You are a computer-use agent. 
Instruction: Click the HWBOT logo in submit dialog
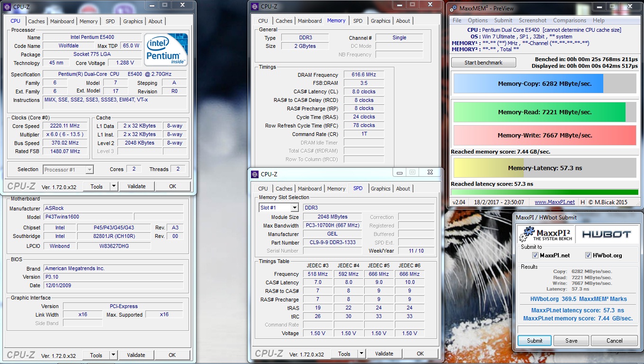(607, 234)
